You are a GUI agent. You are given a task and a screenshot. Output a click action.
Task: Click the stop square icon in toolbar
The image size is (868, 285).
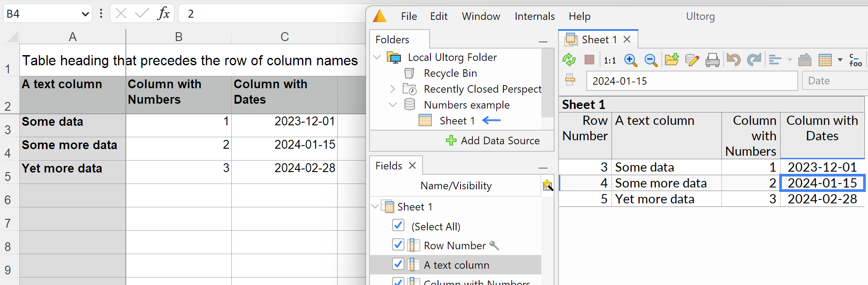pyautogui.click(x=589, y=60)
